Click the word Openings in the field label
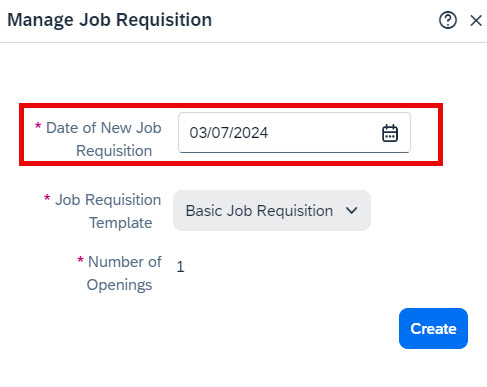Image resolution: width=487 pixels, height=387 pixels. [119, 285]
